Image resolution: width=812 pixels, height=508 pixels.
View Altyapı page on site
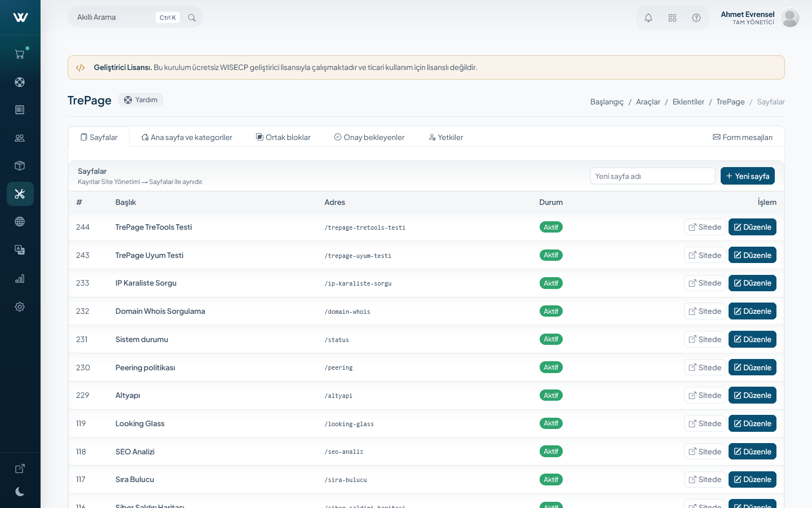point(705,395)
